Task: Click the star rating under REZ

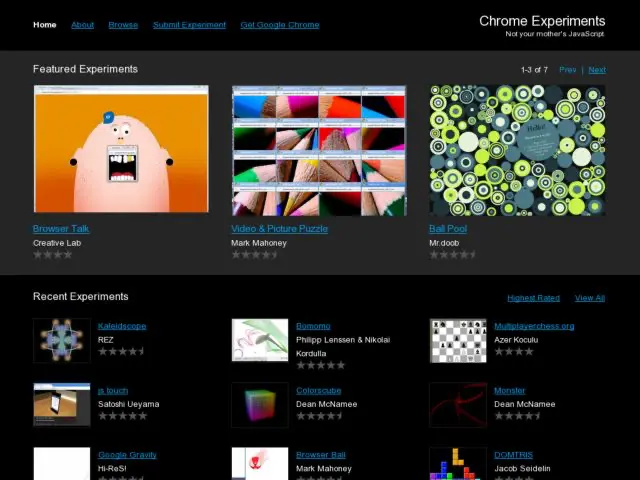Action: point(122,351)
